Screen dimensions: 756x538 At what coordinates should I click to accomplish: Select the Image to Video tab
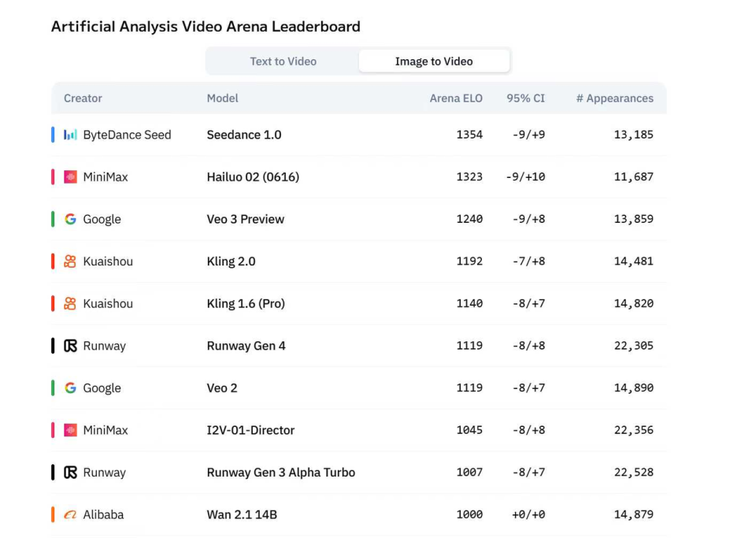pos(434,61)
